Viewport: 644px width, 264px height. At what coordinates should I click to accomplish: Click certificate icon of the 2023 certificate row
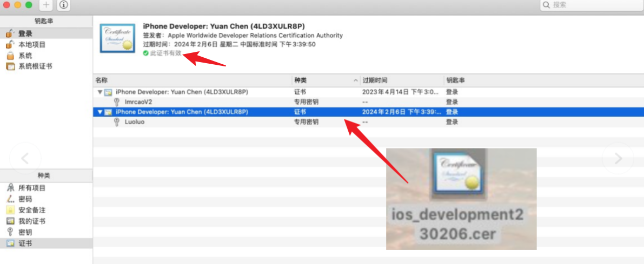[109, 92]
